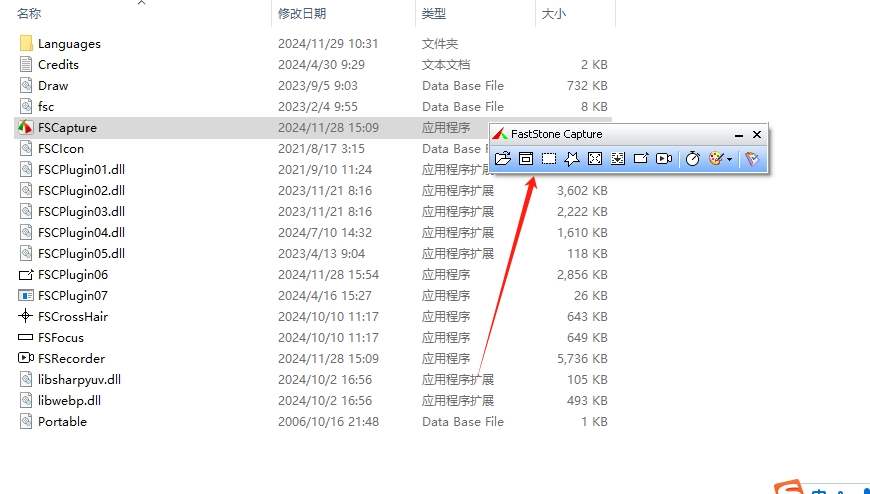Select the fsc file icon

pyautogui.click(x=26, y=107)
